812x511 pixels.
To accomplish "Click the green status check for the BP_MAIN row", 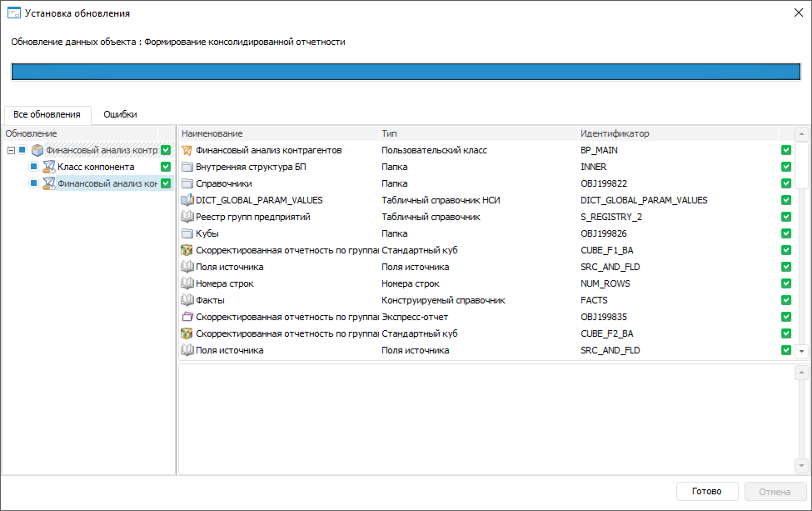I will pos(786,150).
